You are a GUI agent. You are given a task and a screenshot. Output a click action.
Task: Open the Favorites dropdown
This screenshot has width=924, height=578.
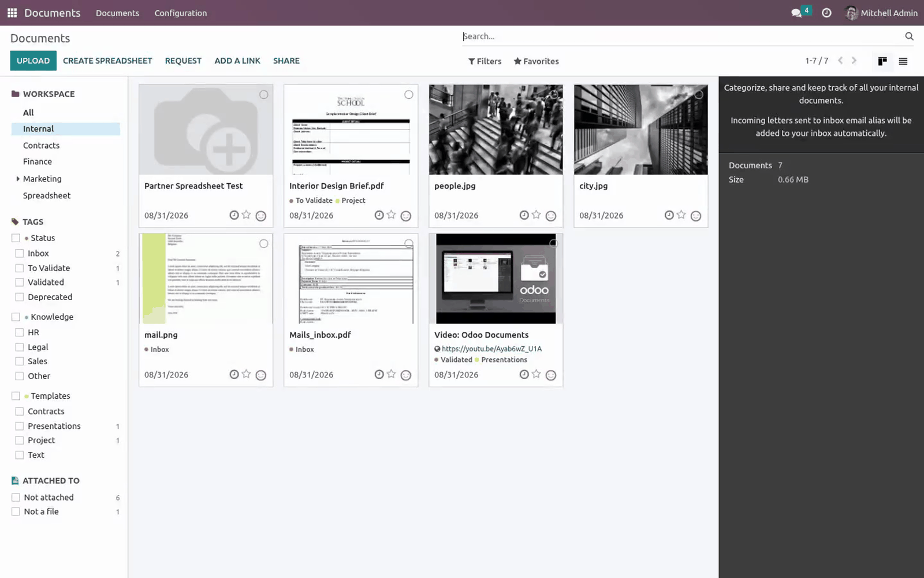tap(536, 61)
